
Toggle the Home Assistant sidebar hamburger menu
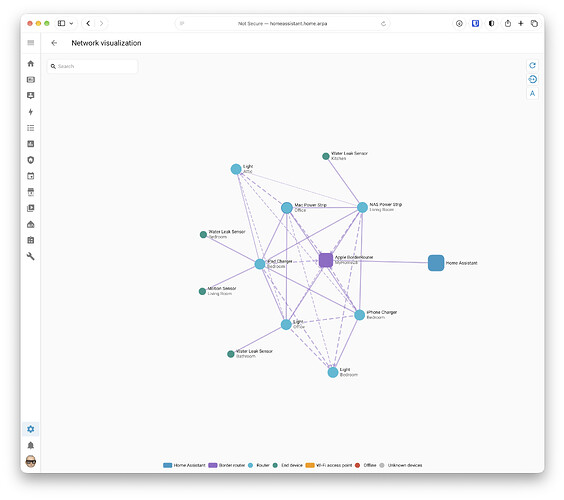click(x=31, y=43)
